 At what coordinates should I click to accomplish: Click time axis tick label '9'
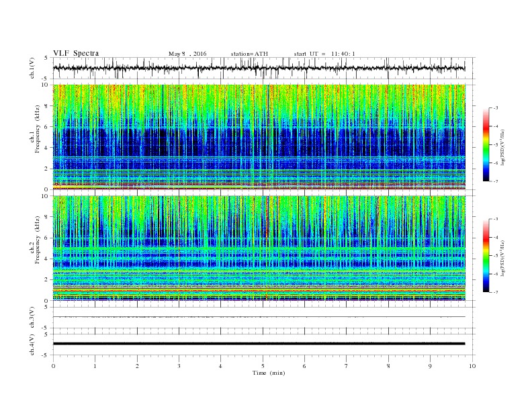click(430, 366)
